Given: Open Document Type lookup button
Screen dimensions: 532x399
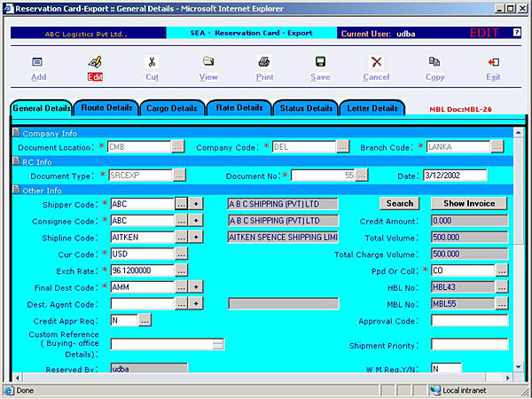Looking at the screenshot, I should point(179,176).
